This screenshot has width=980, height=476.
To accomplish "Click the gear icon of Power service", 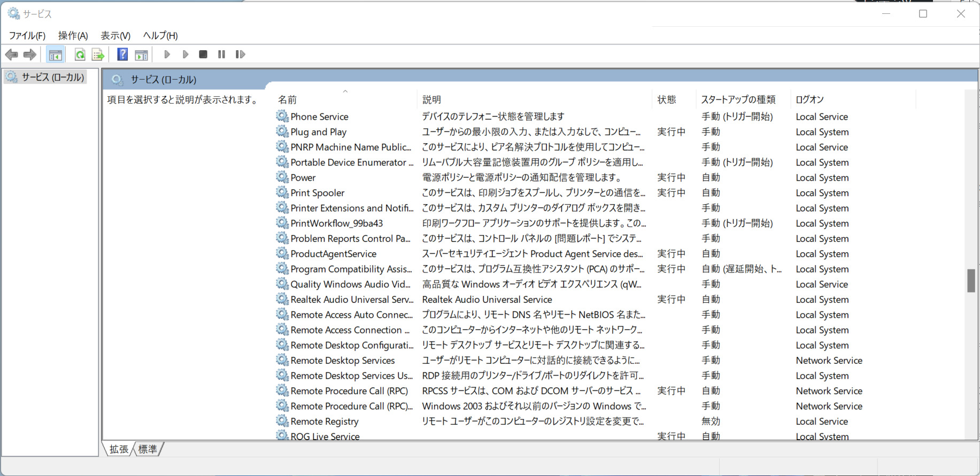I will coord(282,177).
